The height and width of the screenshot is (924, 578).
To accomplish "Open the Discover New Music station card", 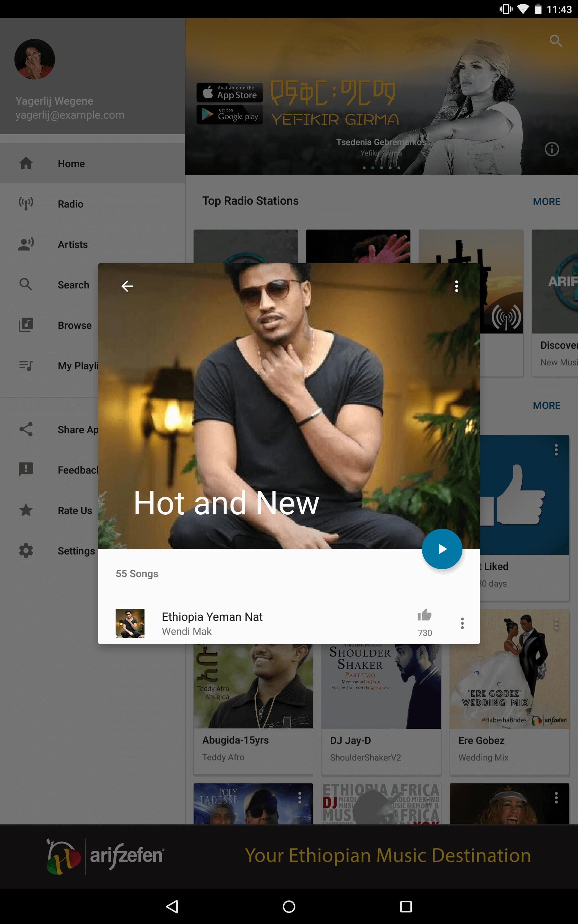I will point(555,303).
